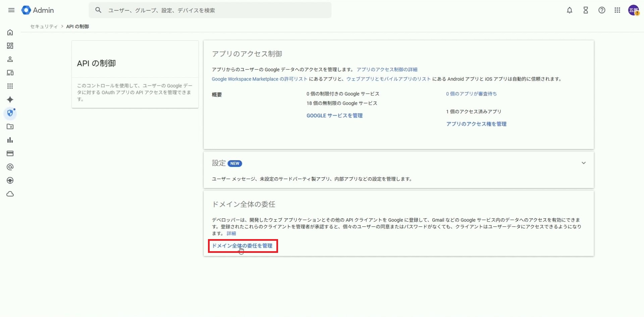Open the Users person icon in sidebar
The width and height of the screenshot is (644, 317).
(x=10, y=59)
